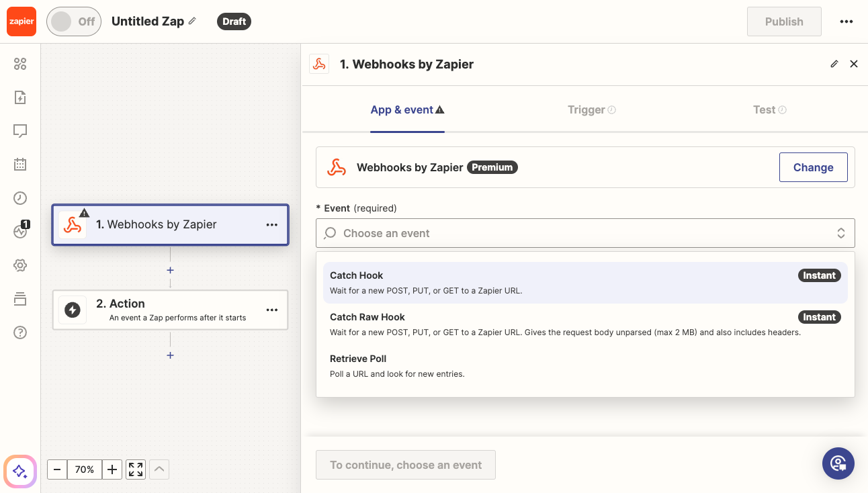Open the activity icon with badge 1
Image resolution: width=868 pixels, height=493 pixels.
tap(20, 231)
